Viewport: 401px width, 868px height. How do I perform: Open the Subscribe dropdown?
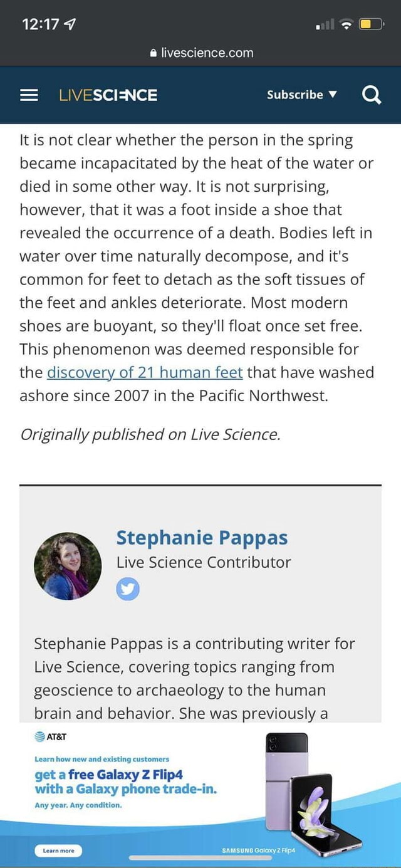point(295,95)
